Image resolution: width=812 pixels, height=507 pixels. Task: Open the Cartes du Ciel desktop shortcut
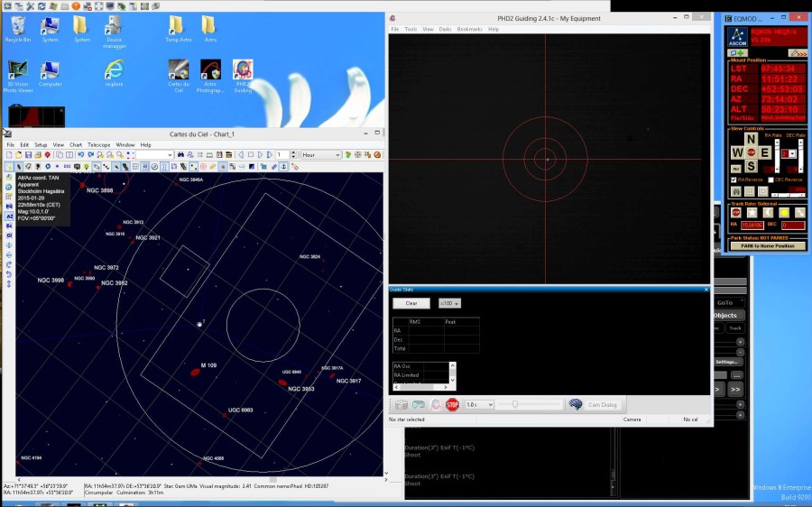pos(179,76)
